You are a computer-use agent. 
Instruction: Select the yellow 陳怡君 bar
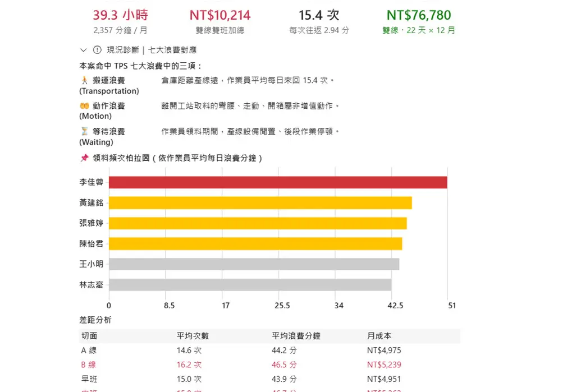coord(255,243)
